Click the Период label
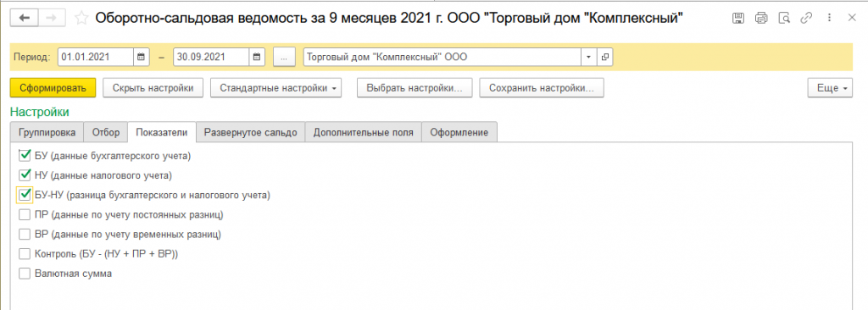The width and height of the screenshot is (868, 310). (32, 57)
